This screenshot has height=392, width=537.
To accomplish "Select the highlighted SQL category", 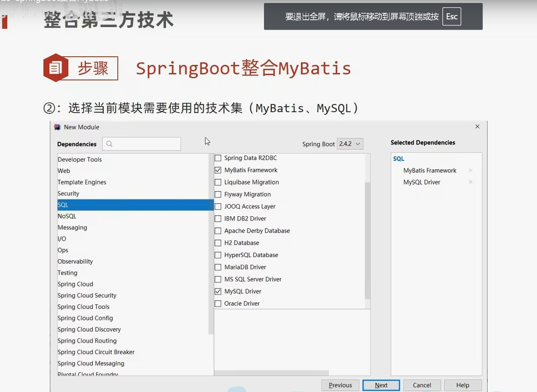I will pyautogui.click(x=135, y=205).
